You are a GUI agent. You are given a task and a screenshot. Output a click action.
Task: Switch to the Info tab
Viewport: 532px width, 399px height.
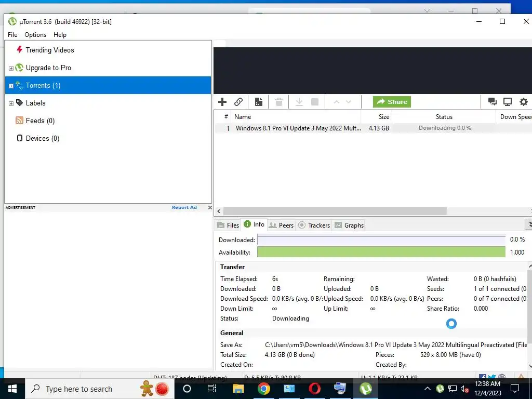point(254,224)
